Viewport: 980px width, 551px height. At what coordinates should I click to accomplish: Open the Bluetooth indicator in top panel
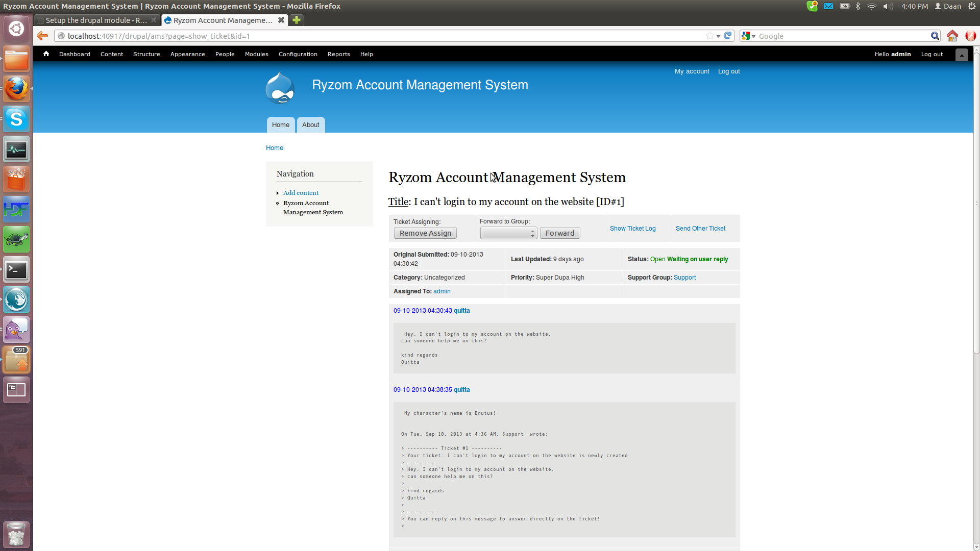click(858, 6)
